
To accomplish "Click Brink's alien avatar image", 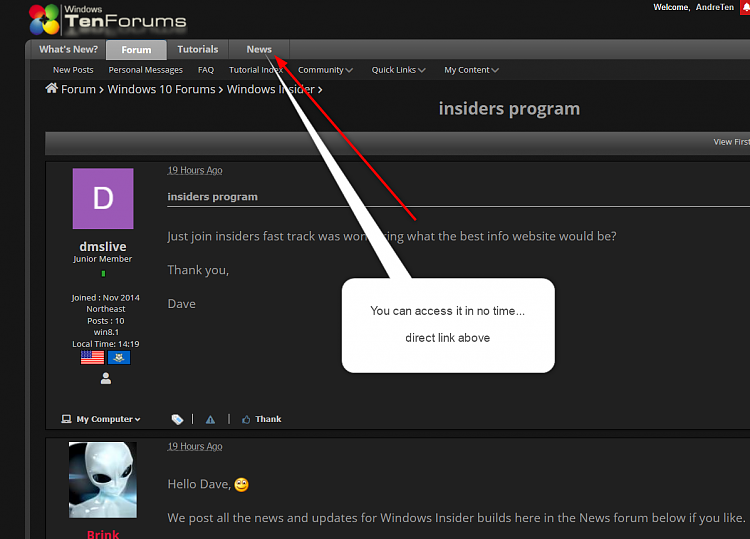I will (103, 480).
